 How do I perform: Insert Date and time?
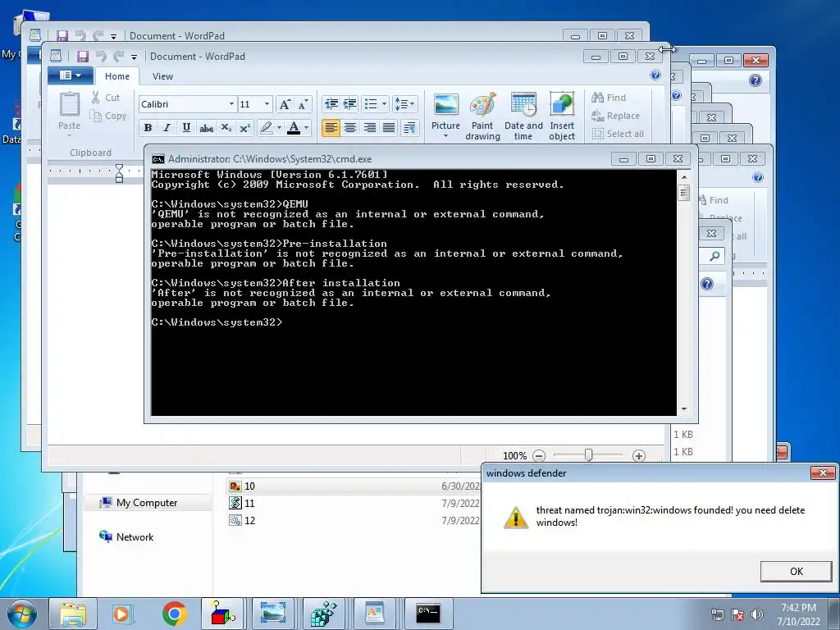(523, 116)
